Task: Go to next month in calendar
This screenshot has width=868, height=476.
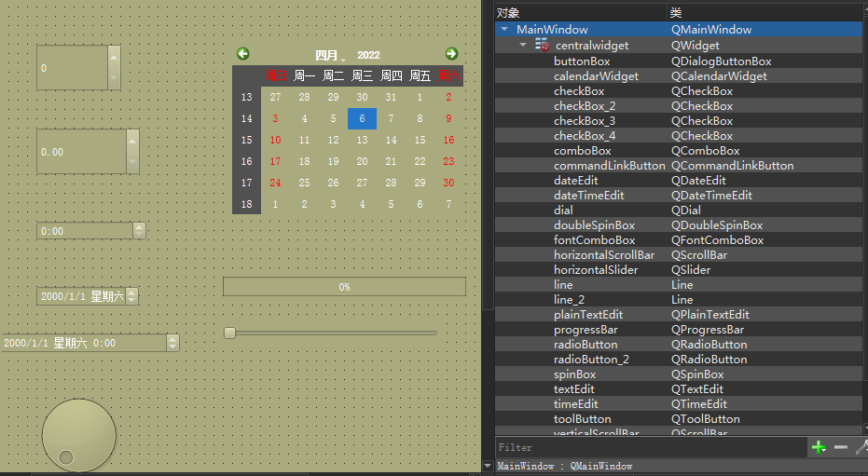Action: pyautogui.click(x=451, y=54)
